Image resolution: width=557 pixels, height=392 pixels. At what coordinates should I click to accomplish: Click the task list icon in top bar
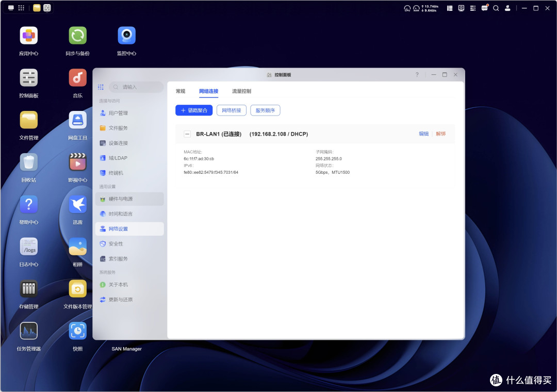(473, 8)
